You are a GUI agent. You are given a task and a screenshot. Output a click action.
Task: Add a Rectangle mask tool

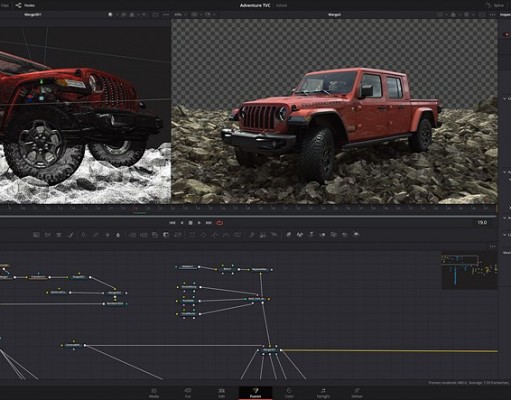(x=192, y=235)
